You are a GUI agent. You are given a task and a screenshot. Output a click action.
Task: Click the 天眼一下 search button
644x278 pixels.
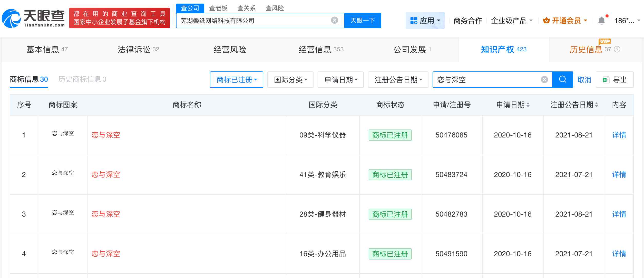[x=363, y=20]
